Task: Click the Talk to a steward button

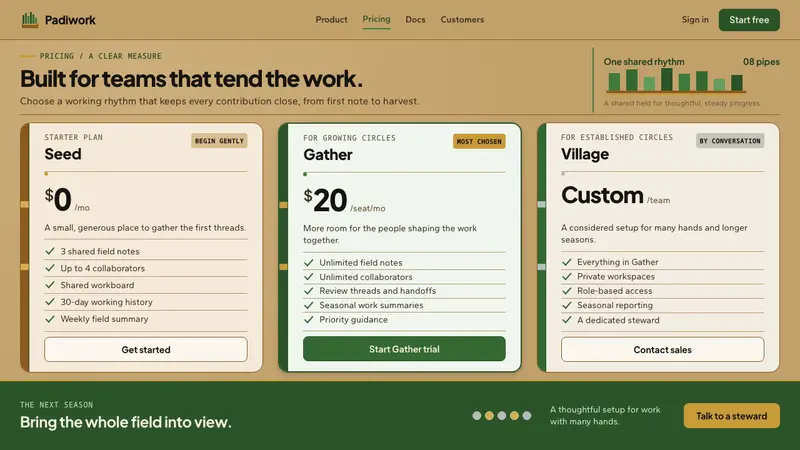Action: [732, 416]
